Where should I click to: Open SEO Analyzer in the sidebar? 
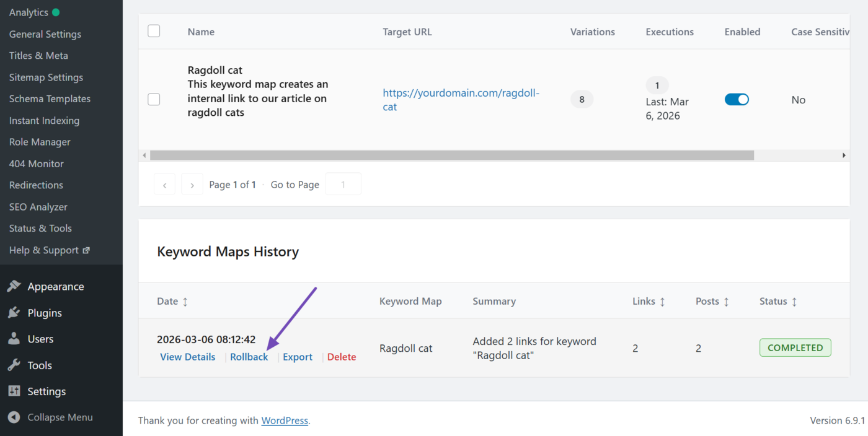[38, 207]
